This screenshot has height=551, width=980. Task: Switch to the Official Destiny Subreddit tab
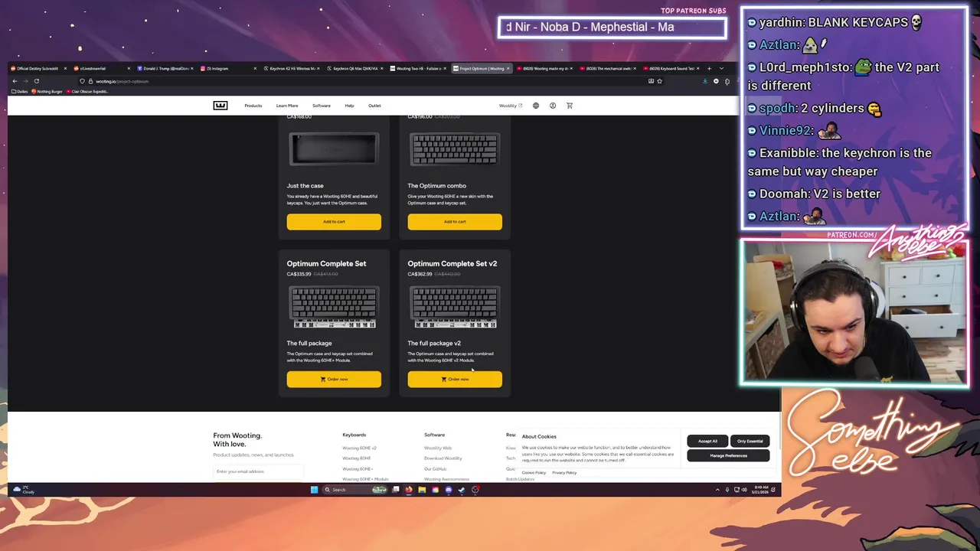38,68
